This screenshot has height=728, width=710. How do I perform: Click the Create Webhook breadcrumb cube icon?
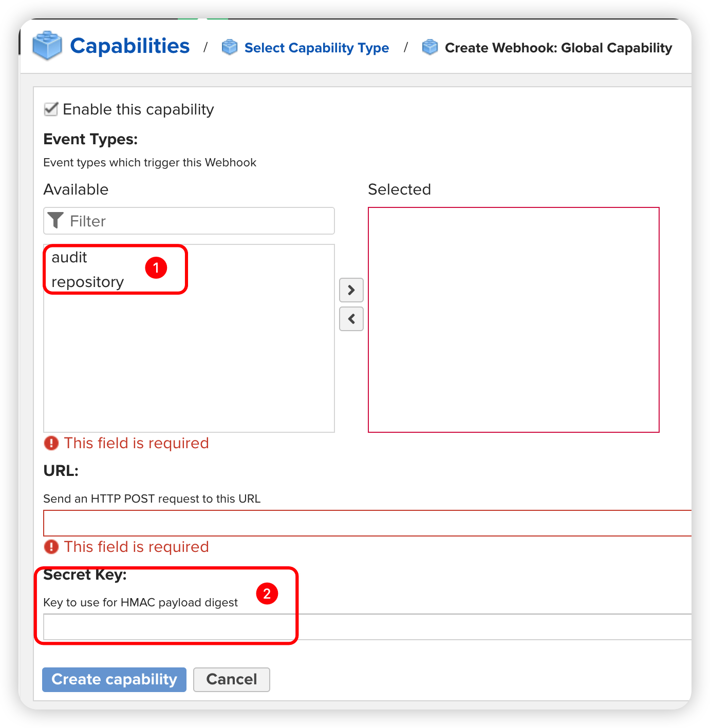(x=430, y=47)
